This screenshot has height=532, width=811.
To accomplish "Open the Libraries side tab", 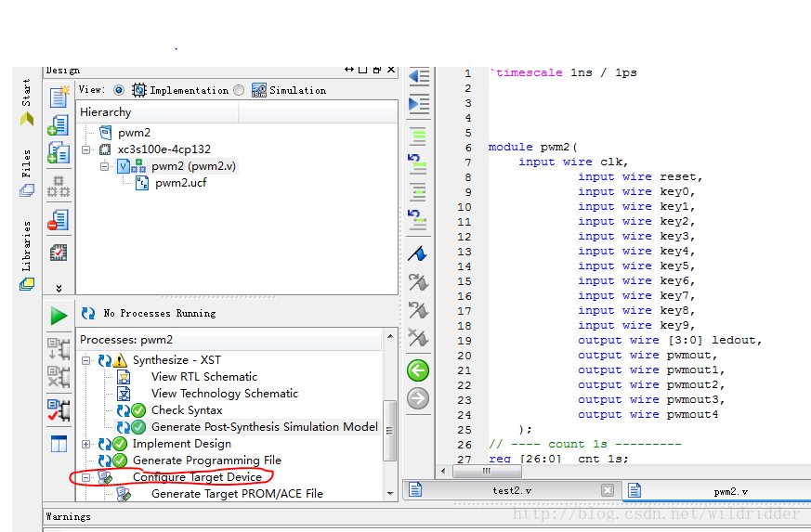I will (27, 255).
